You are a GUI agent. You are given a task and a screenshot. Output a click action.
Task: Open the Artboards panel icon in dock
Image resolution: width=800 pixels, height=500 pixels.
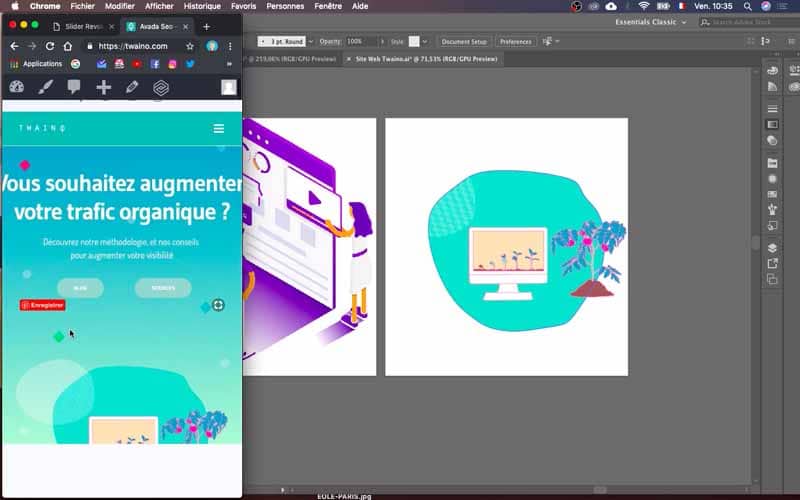pyautogui.click(x=772, y=279)
